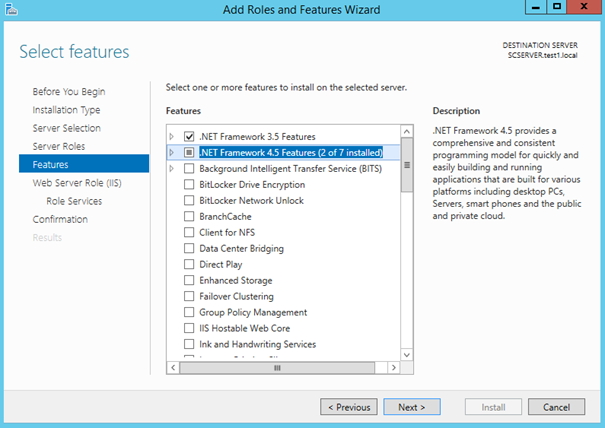
Task: Open the Installation Type step
Action: pos(66,110)
